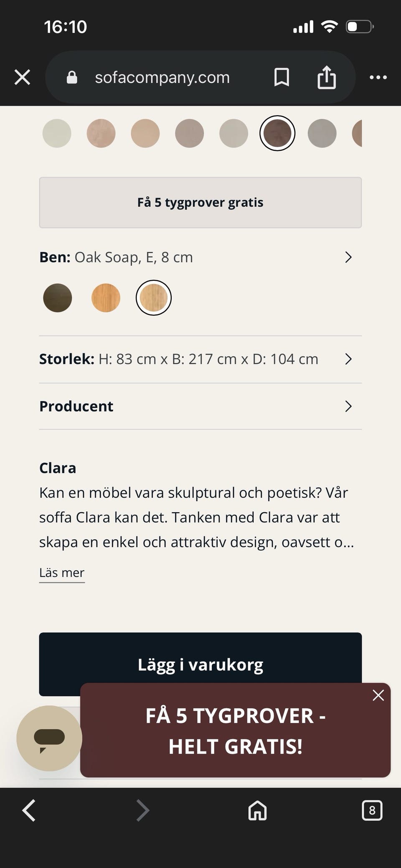Screen dimensions: 401x868
Task: Dismiss the free fabric samples popup
Action: click(378, 695)
